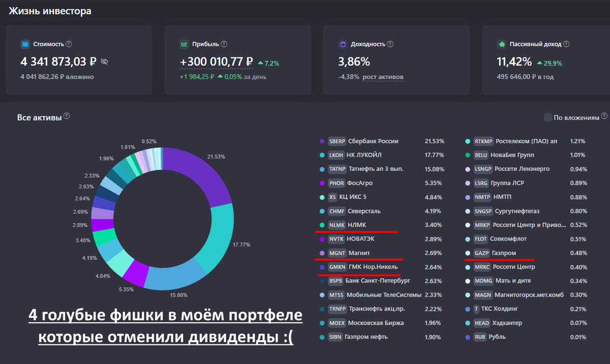Click the 11,42% passive income value
The height and width of the screenshot is (364, 610).
[514, 62]
